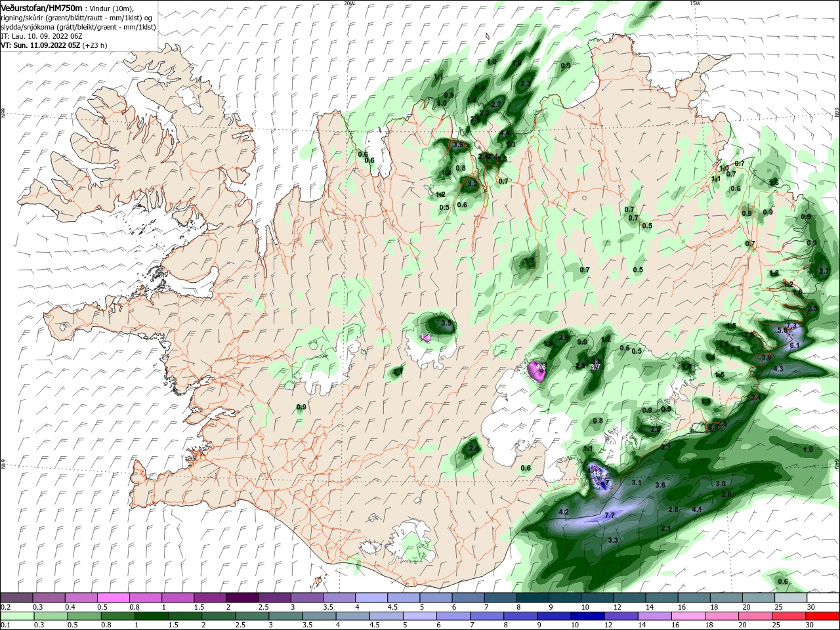Click the 'rigning/skúrir (grænt/blátt/rautt' legend description line

[x=77, y=18]
